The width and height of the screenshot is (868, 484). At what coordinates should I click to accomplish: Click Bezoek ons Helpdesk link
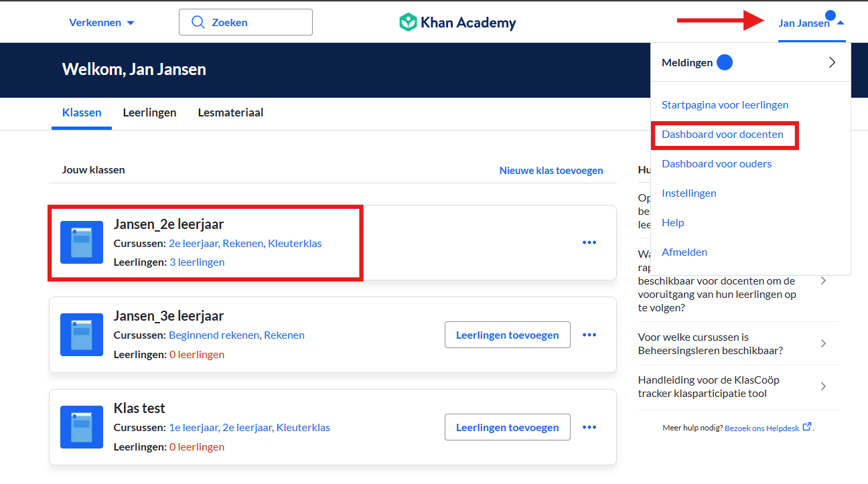762,428
